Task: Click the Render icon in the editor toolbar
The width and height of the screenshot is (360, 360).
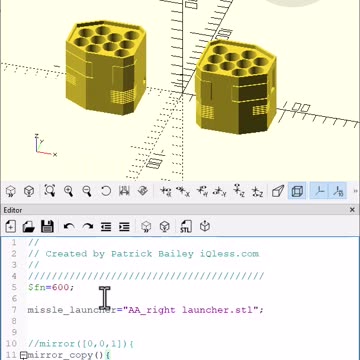Action: point(165,227)
